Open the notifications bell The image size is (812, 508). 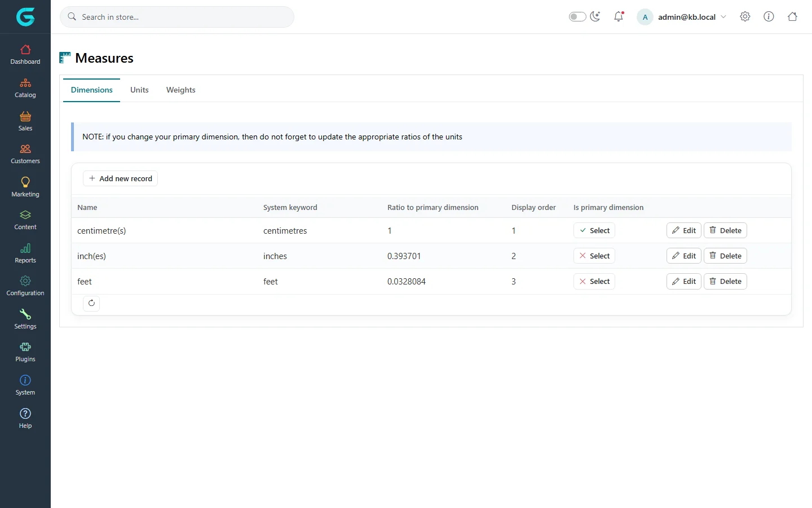(x=619, y=16)
